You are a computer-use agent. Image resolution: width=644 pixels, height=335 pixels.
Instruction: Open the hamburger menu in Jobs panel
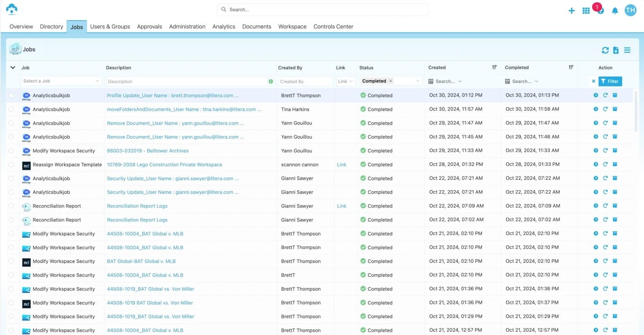point(627,50)
